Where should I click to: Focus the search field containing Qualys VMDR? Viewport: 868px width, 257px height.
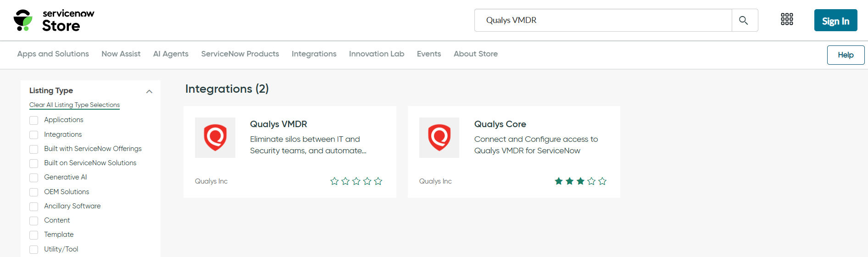[603, 20]
